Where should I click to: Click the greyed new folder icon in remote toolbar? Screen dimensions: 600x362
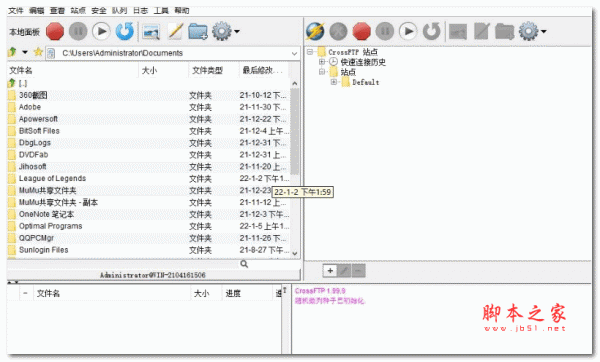tap(504, 32)
